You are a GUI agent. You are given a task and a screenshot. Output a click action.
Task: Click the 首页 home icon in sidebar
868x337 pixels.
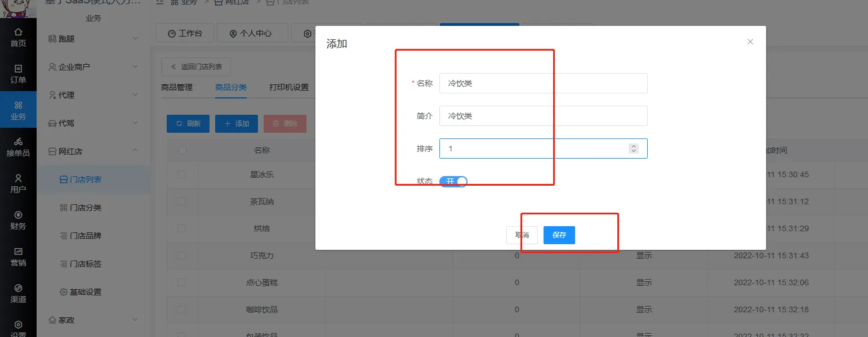(x=18, y=32)
